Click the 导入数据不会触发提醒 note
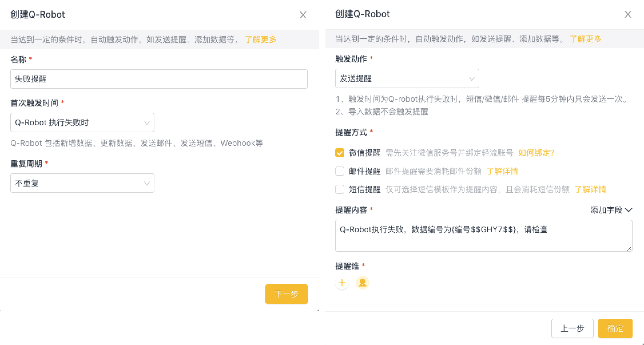The height and width of the screenshot is (345, 644). coord(382,112)
